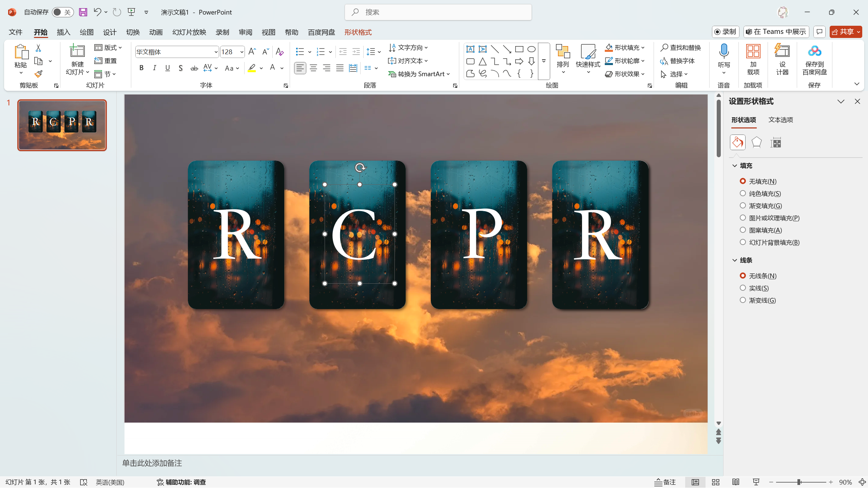The image size is (868, 488).
Task: Align text to the right
Action: pyautogui.click(x=327, y=68)
